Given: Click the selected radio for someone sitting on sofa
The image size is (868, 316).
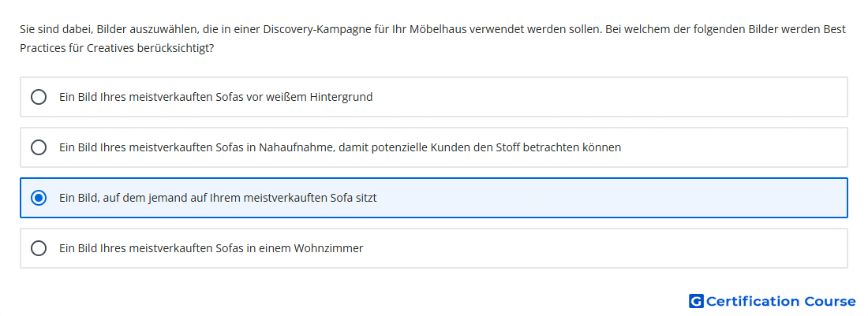Looking at the screenshot, I should [x=38, y=198].
